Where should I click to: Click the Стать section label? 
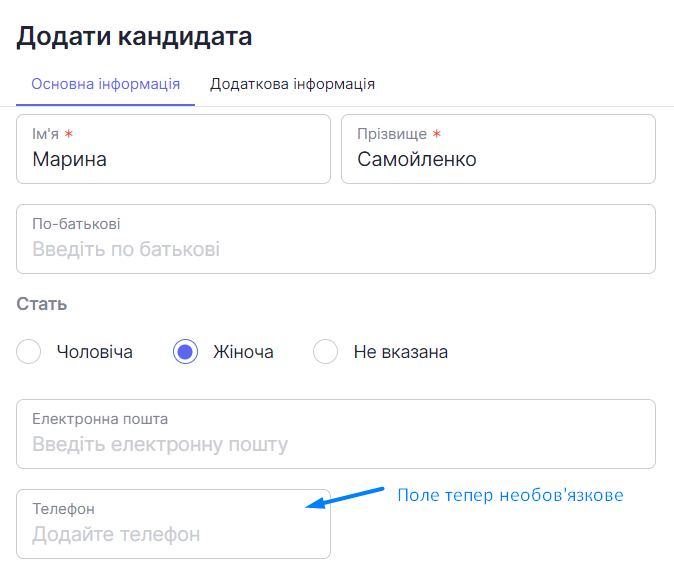coord(42,304)
